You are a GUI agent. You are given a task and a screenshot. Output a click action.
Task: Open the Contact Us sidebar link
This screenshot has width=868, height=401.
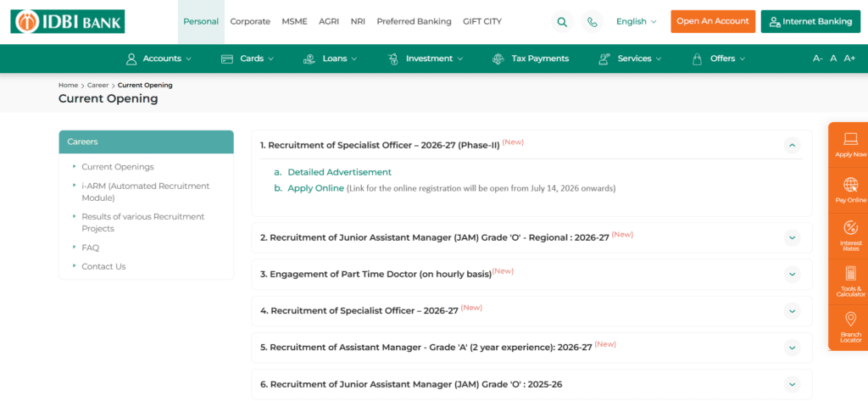click(103, 266)
